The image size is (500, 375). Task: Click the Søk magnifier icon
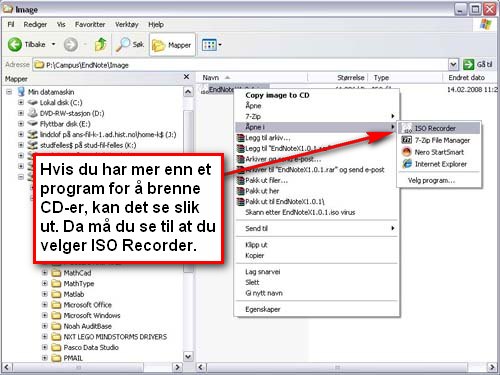pos(123,44)
